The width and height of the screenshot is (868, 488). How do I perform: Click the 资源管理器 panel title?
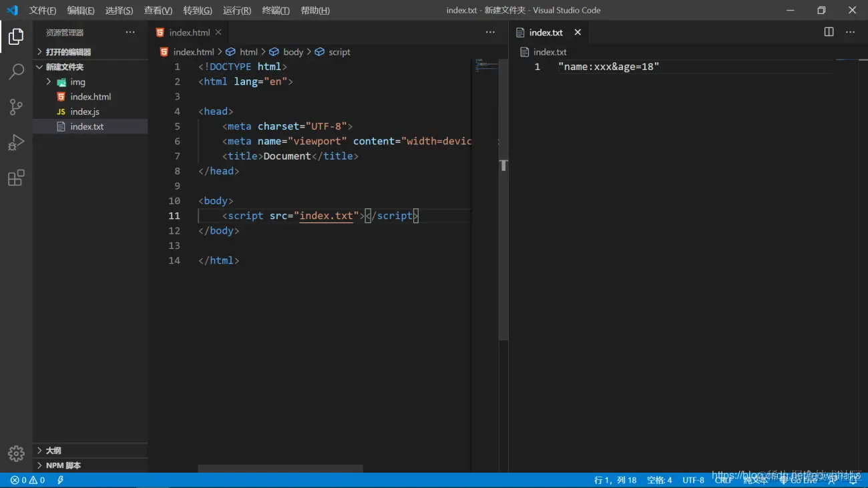(x=65, y=32)
